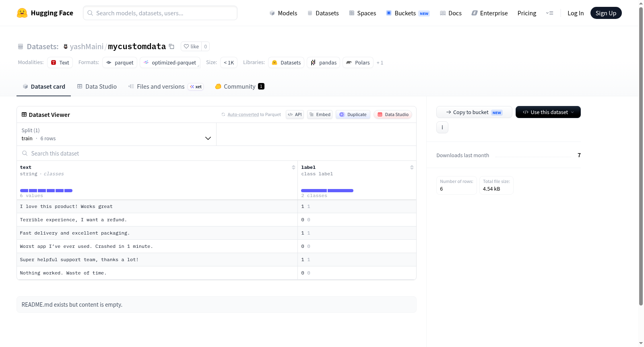Open the Files and versions tab
644x347 pixels.
click(x=166, y=86)
